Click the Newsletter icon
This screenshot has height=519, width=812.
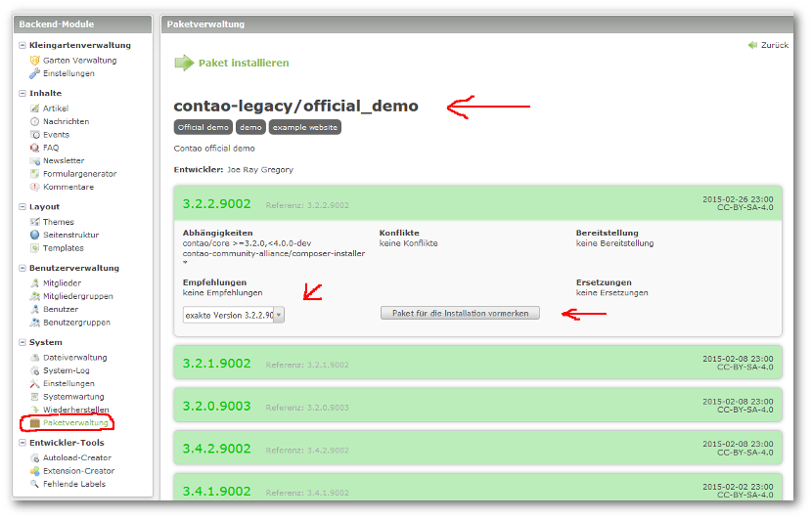click(34, 161)
